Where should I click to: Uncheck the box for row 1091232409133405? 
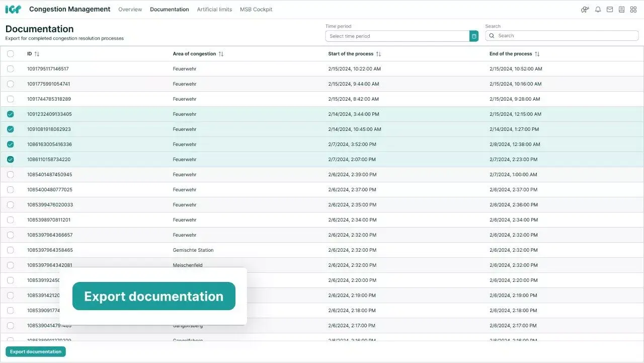(11, 114)
